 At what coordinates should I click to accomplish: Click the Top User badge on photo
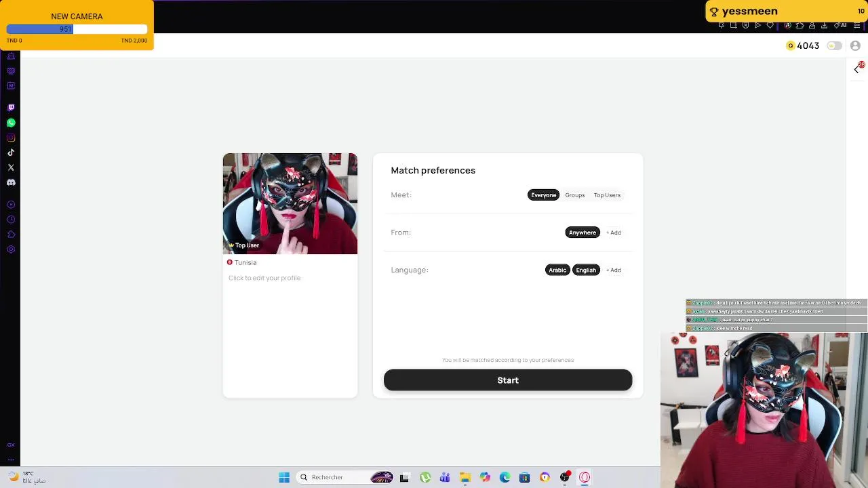coord(243,245)
